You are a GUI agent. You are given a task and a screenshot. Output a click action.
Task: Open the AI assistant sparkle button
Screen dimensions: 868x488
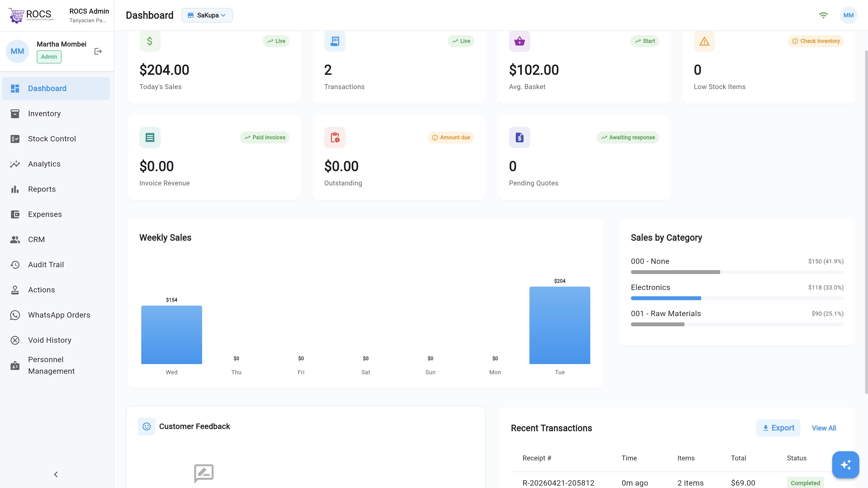[x=846, y=464]
